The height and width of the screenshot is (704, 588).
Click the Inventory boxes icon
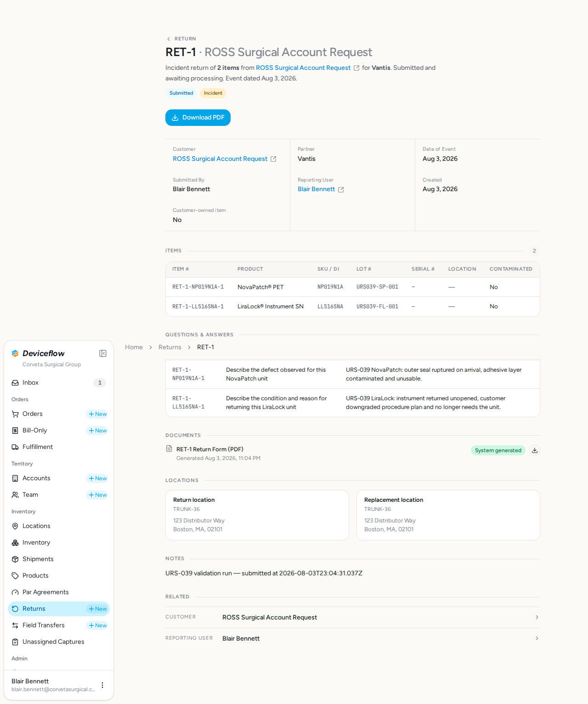[x=15, y=543]
